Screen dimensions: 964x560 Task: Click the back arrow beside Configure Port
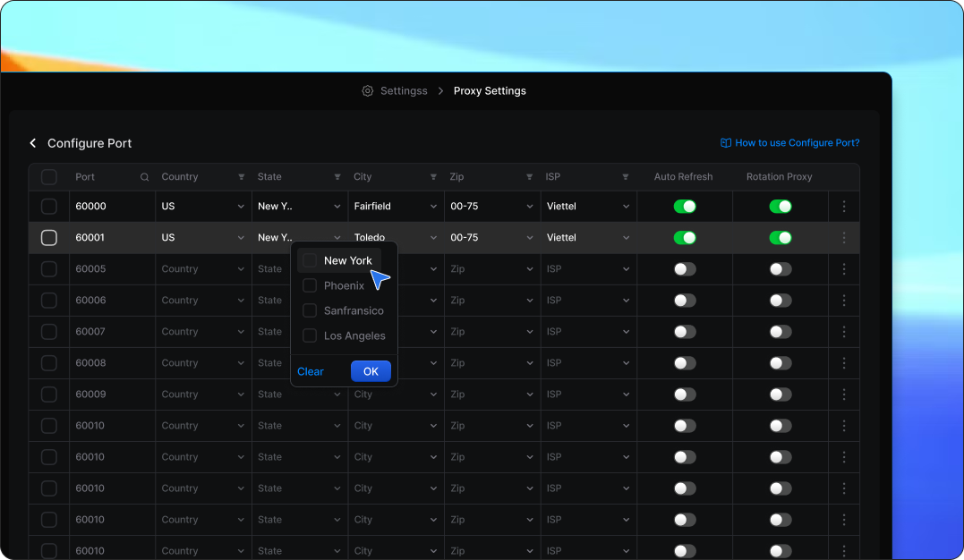pyautogui.click(x=33, y=143)
